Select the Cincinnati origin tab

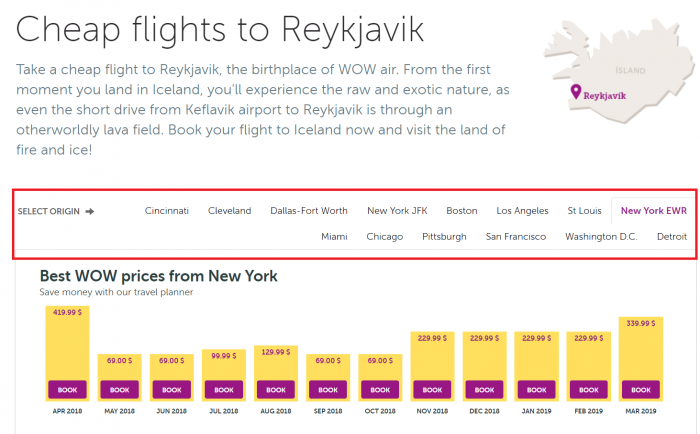point(167,211)
